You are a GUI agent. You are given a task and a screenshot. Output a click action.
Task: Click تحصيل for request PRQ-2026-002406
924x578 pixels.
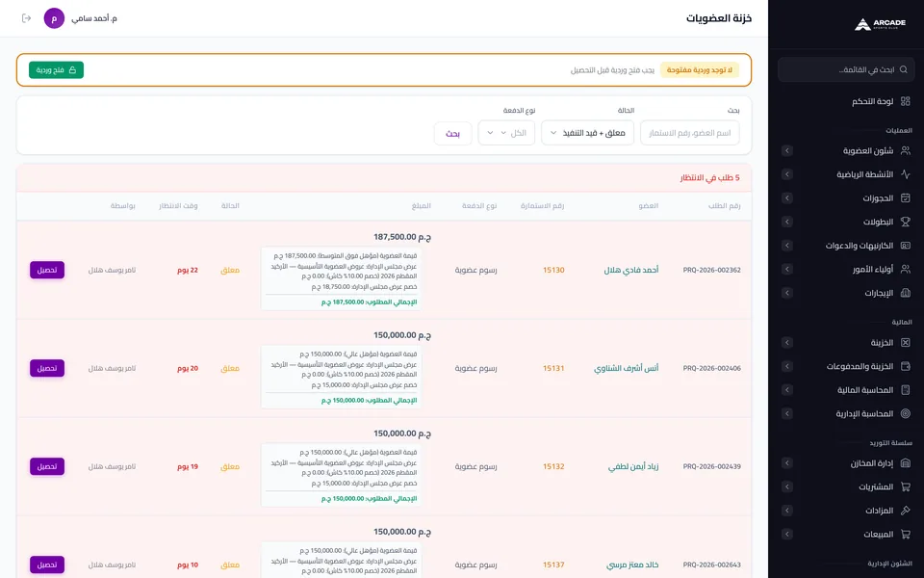[47, 368]
